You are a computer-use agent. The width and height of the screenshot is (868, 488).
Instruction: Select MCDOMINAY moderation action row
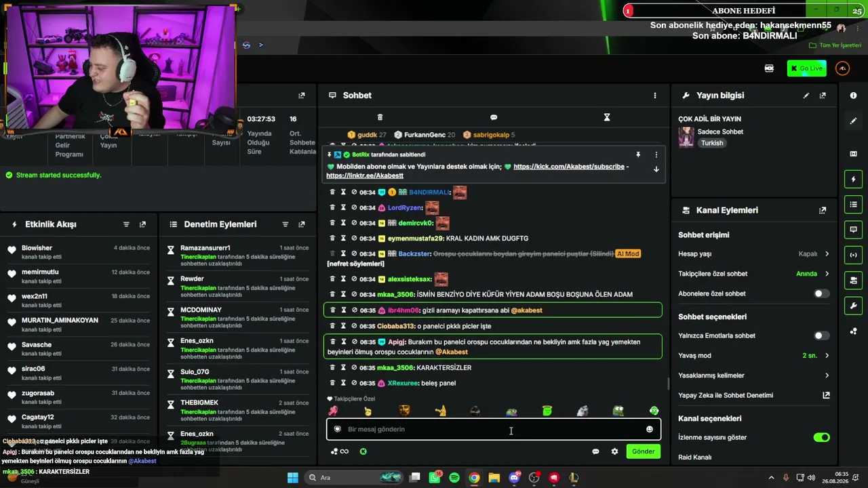(x=238, y=318)
